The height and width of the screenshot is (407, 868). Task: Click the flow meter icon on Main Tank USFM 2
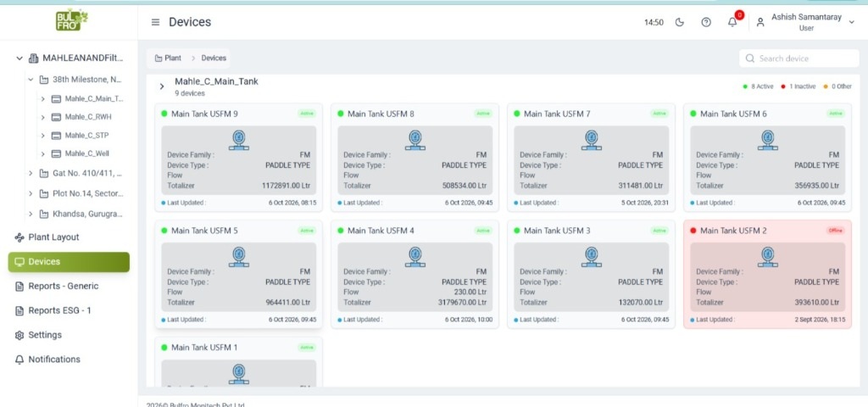coord(767,257)
